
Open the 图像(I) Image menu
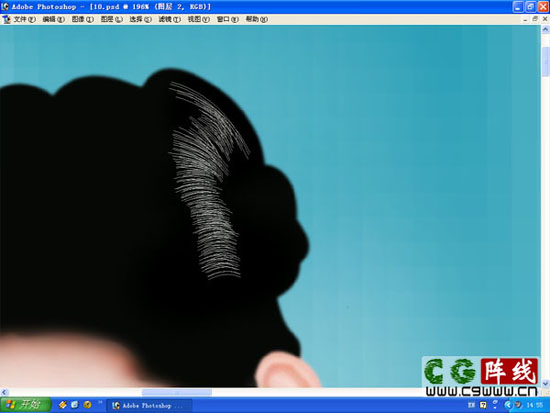[83, 19]
